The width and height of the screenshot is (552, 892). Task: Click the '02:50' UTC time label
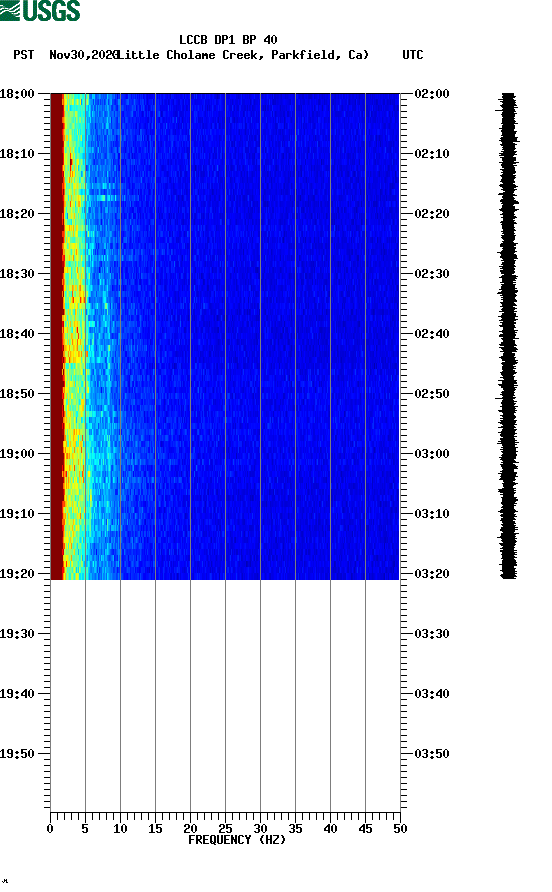pyautogui.click(x=432, y=394)
